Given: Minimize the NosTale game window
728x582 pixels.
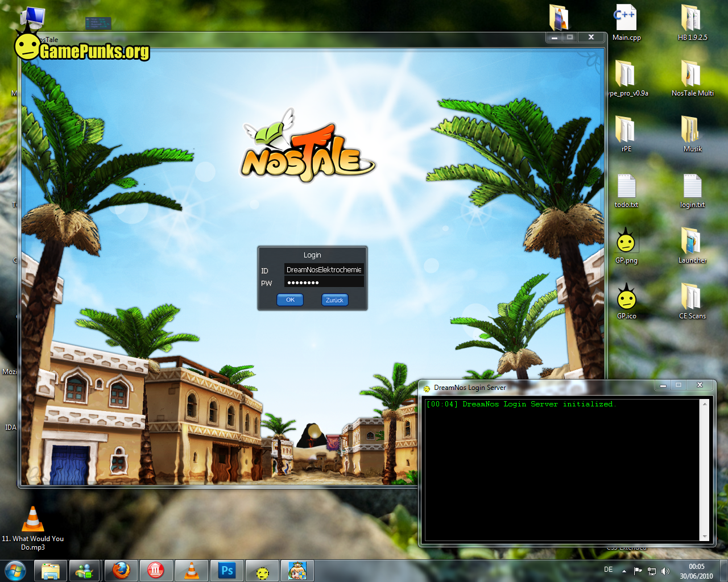Looking at the screenshot, I should (554, 37).
